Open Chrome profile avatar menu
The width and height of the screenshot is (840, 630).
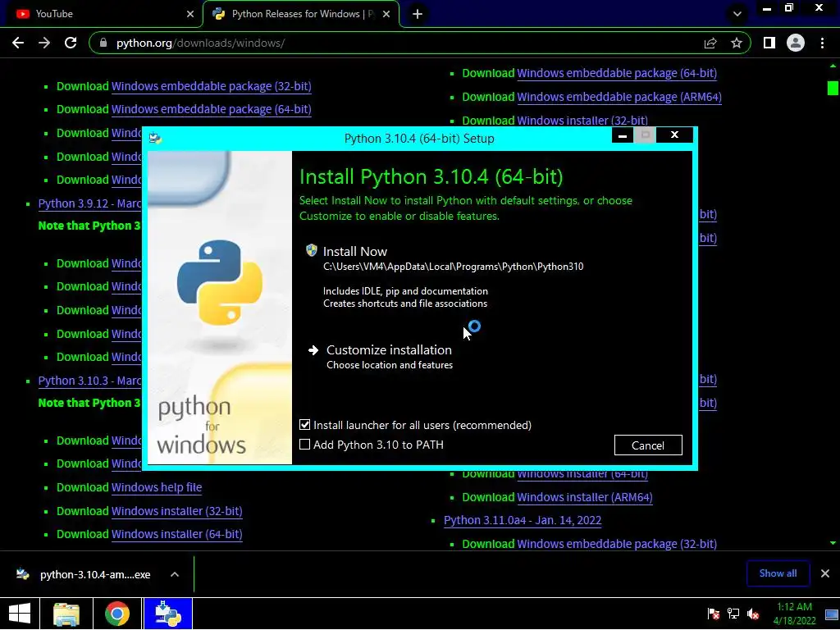coord(796,43)
